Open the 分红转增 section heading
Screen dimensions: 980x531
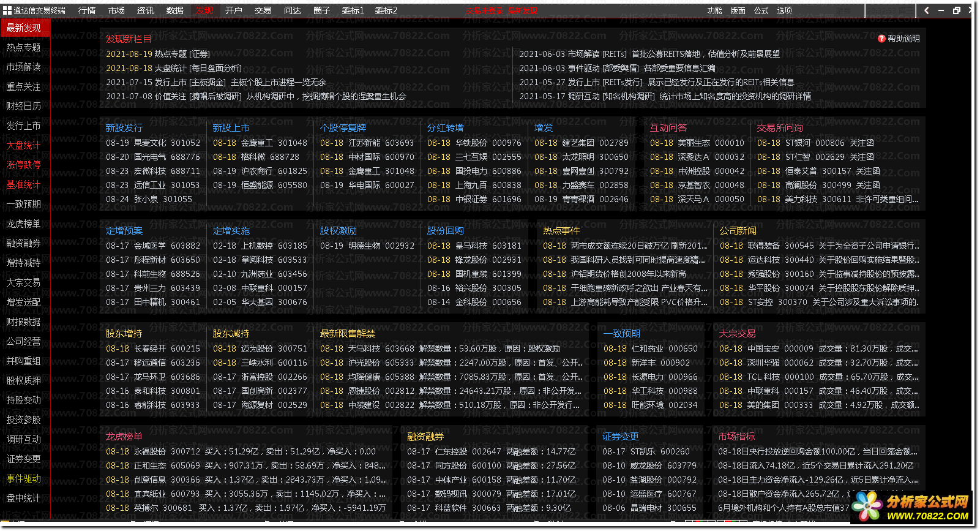446,127
